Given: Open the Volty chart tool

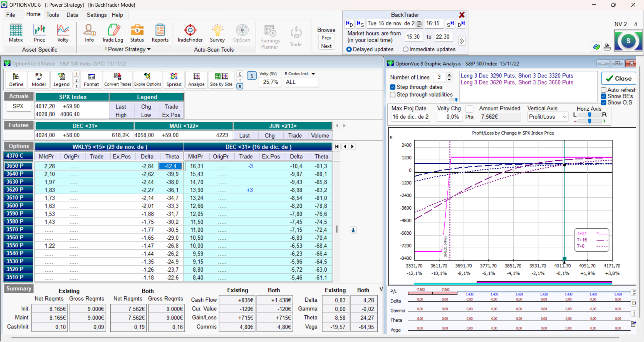Looking at the screenshot, I should point(62,33).
